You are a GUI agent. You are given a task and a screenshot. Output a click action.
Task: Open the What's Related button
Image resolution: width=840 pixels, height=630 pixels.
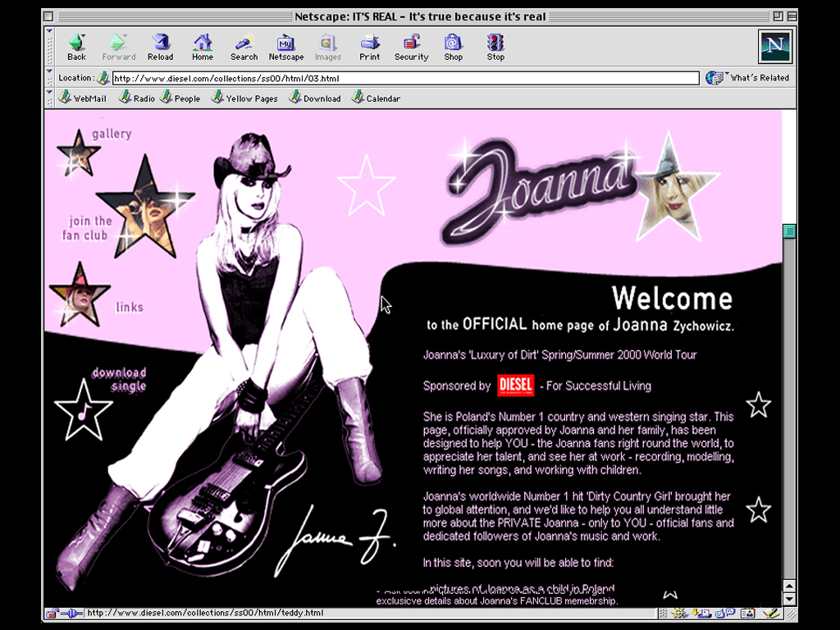pyautogui.click(x=747, y=78)
